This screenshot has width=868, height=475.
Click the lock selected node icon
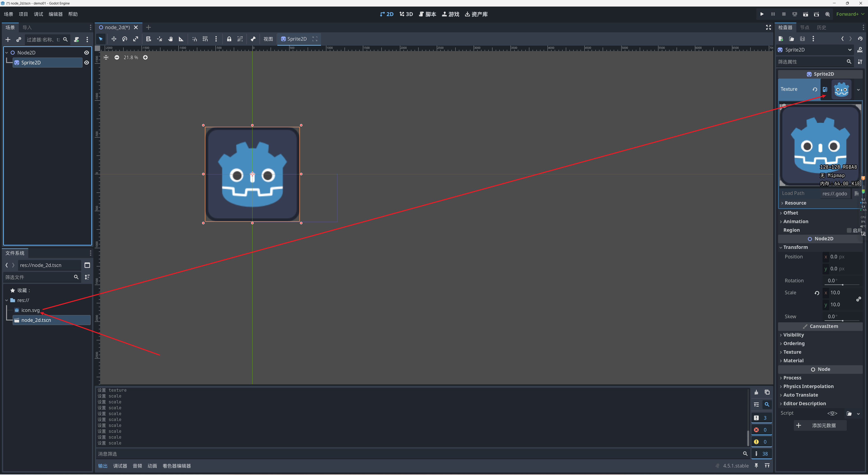(229, 39)
